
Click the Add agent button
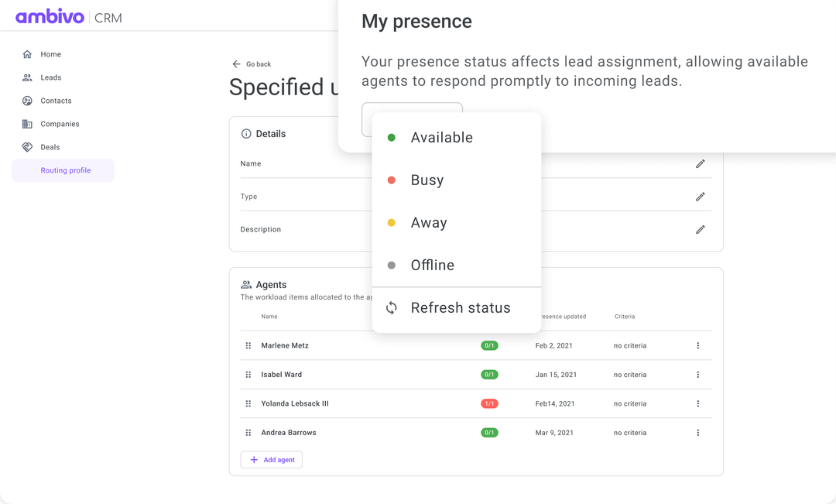click(271, 459)
